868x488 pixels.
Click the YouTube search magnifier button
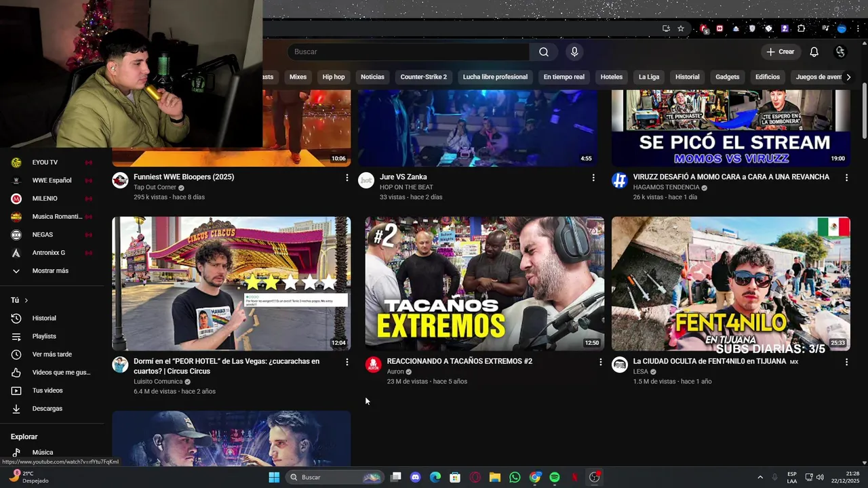click(x=544, y=52)
